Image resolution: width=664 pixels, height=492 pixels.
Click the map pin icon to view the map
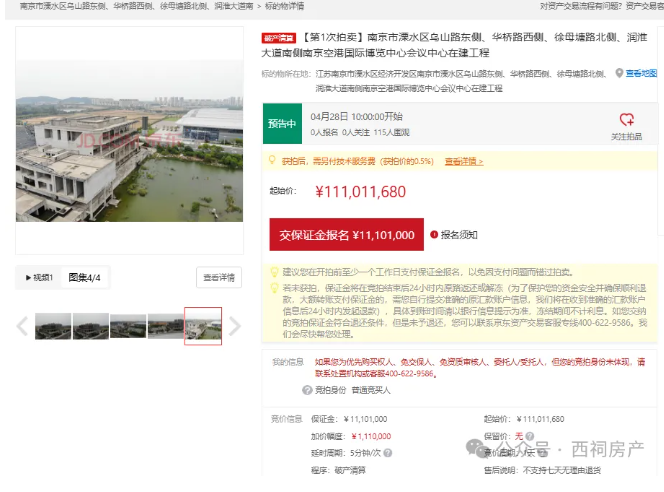tap(620, 73)
